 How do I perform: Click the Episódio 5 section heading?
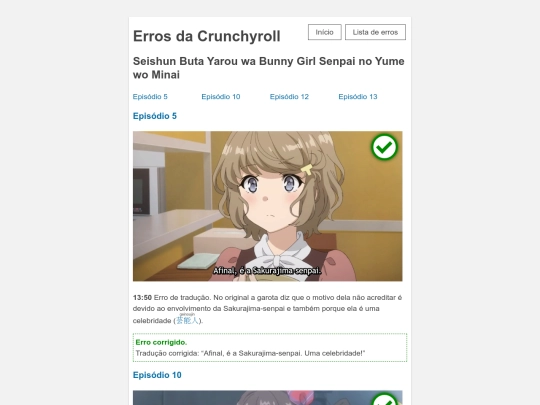coord(155,116)
